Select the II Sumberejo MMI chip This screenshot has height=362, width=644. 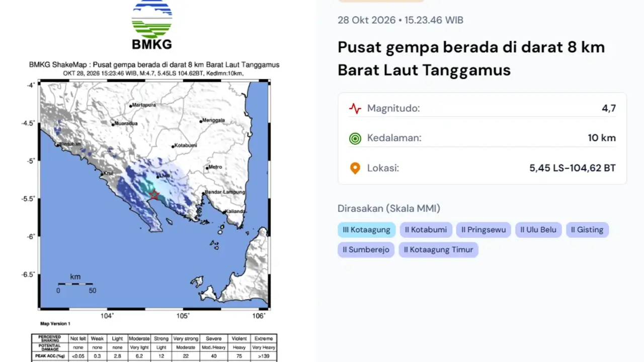pos(366,250)
